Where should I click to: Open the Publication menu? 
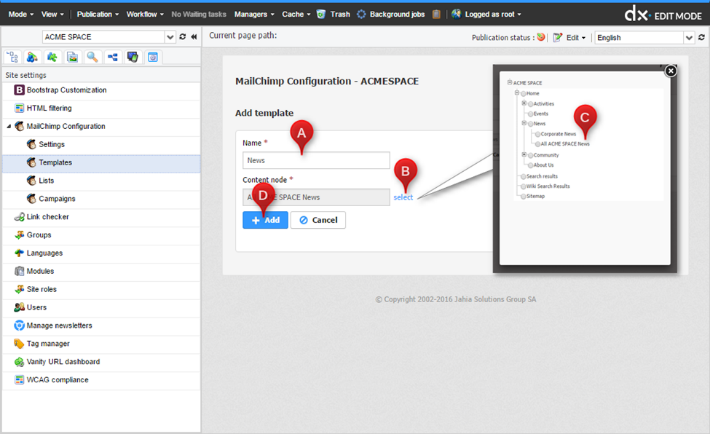pos(98,14)
